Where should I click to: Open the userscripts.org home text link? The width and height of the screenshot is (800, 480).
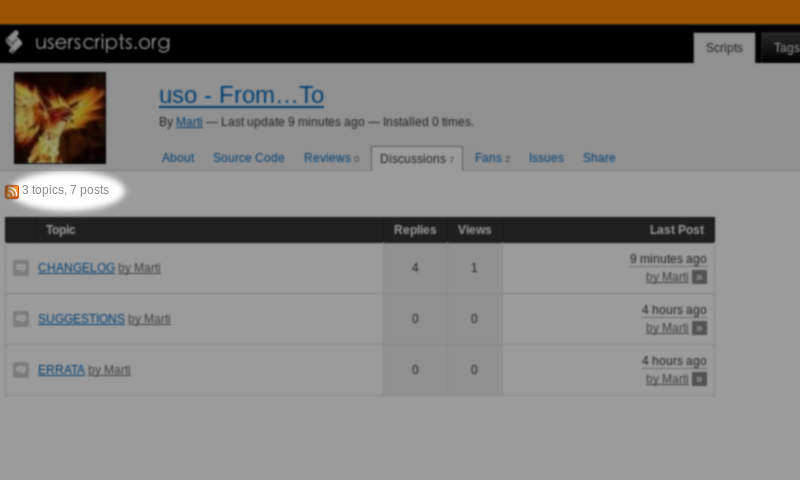pyautogui.click(x=103, y=42)
